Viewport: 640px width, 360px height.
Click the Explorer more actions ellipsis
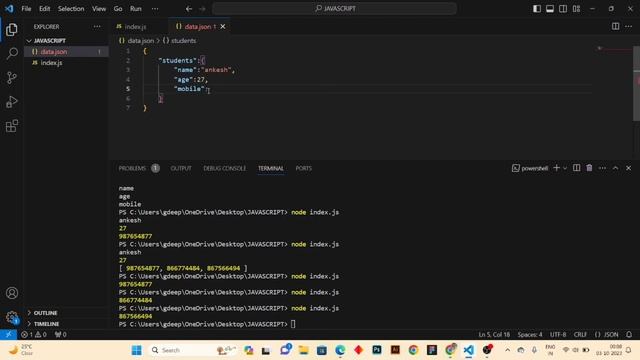pos(97,27)
